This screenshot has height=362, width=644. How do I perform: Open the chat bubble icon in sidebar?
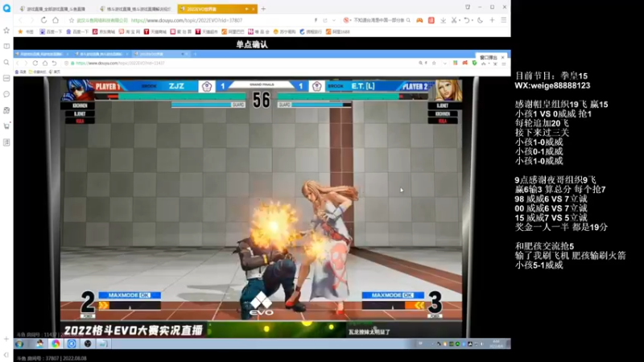[6, 94]
